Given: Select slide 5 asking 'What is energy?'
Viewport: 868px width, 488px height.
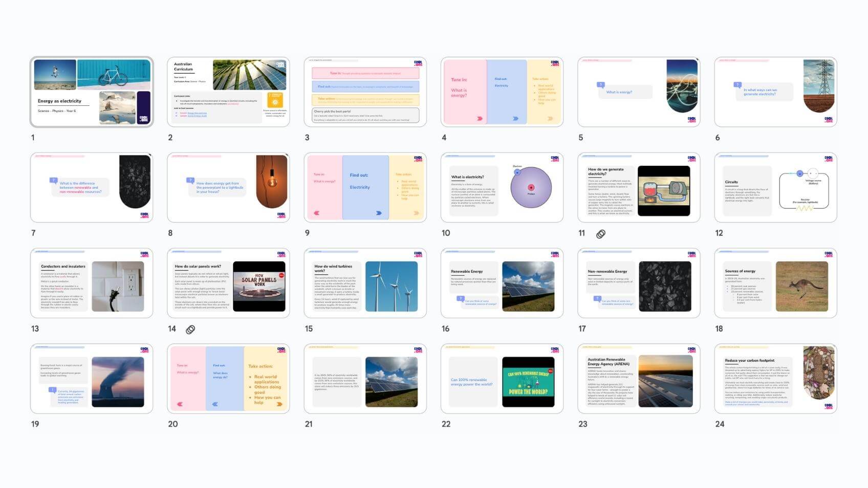Looking at the screenshot, I should click(x=638, y=92).
